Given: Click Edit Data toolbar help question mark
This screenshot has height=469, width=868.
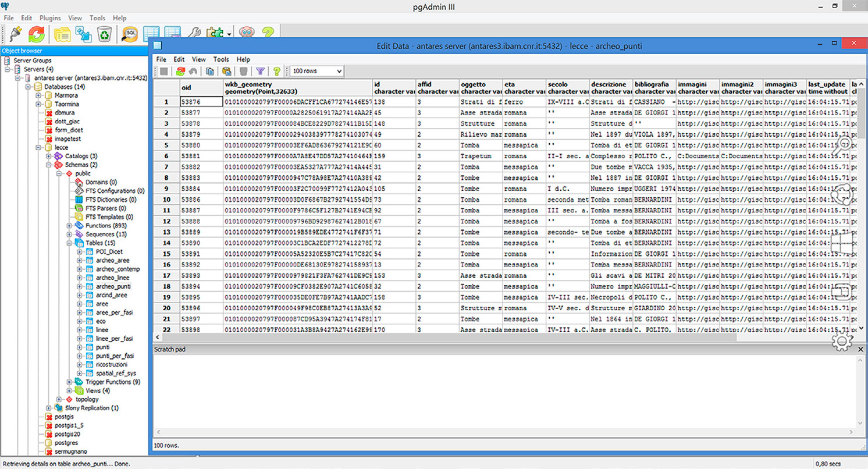Looking at the screenshot, I should tap(277, 71).
